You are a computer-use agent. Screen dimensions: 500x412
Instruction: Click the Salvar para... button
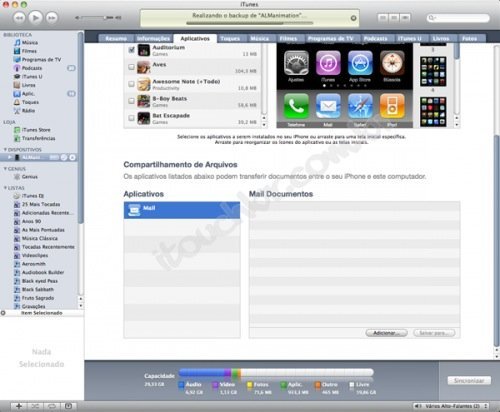434,333
